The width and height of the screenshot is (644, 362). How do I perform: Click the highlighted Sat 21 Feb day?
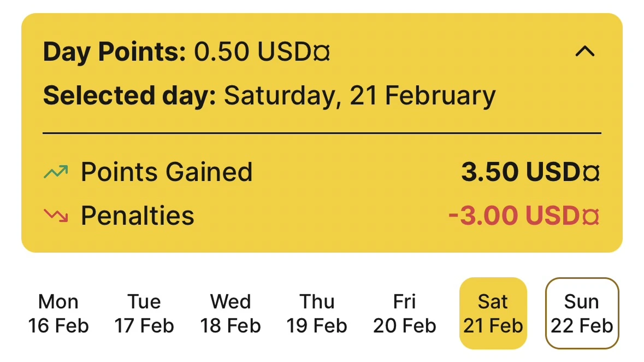493,313
